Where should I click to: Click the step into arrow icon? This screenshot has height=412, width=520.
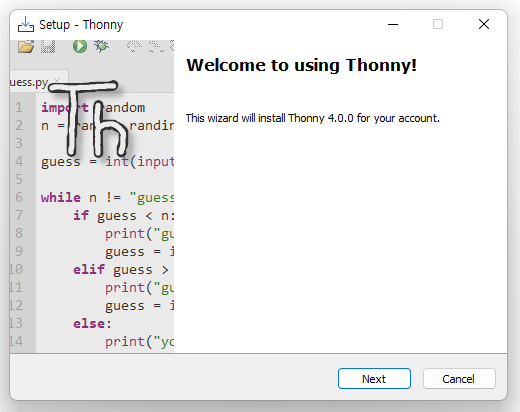coord(156,46)
